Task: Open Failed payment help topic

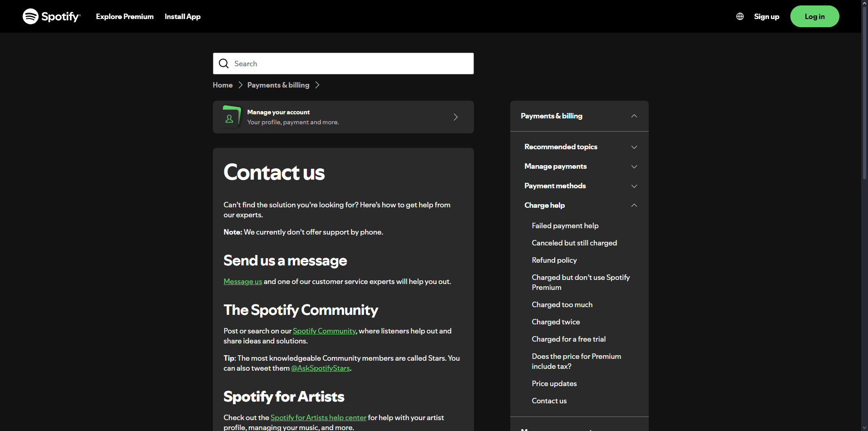Action: click(565, 225)
